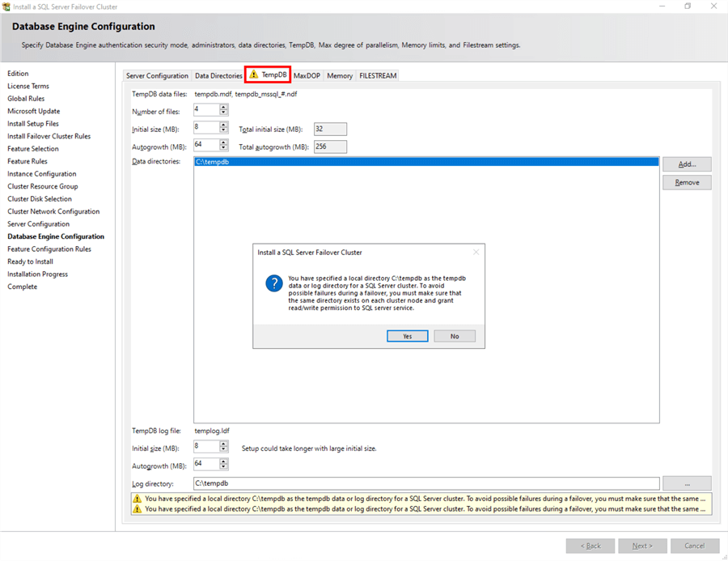Increase log file Autogrowth value

224,461
